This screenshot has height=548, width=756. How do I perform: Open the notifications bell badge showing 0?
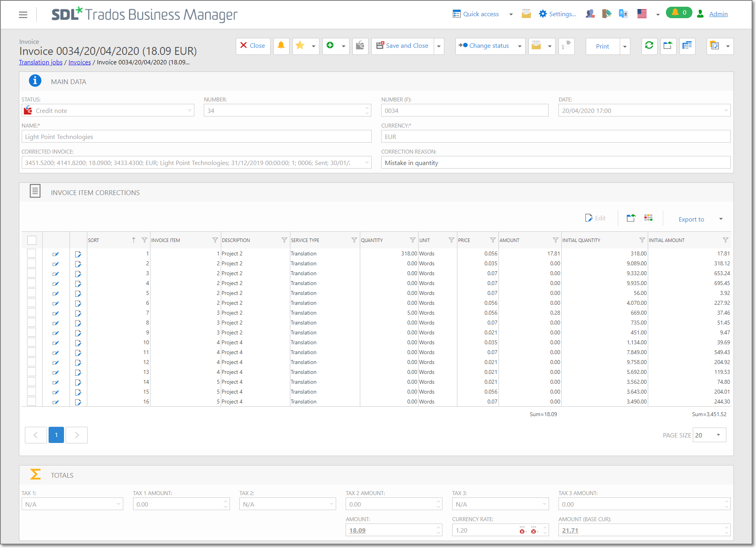point(679,13)
